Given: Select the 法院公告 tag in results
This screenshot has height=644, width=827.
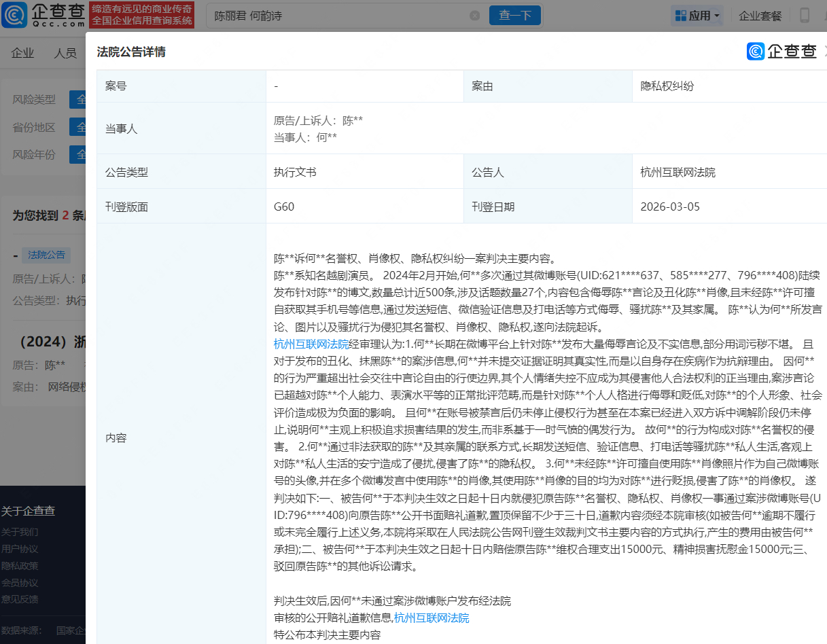Looking at the screenshot, I should click(x=46, y=255).
